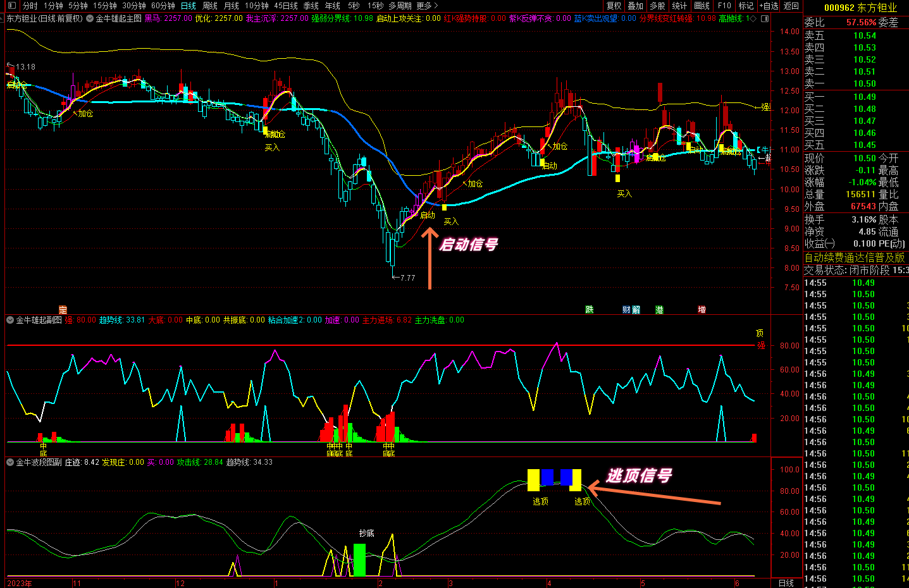Click yellow 逃顶 signal bar in bottom panel

tap(533, 480)
